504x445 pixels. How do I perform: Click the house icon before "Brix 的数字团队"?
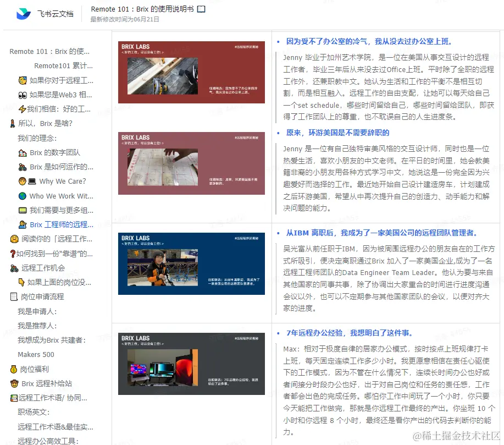(x=23, y=153)
